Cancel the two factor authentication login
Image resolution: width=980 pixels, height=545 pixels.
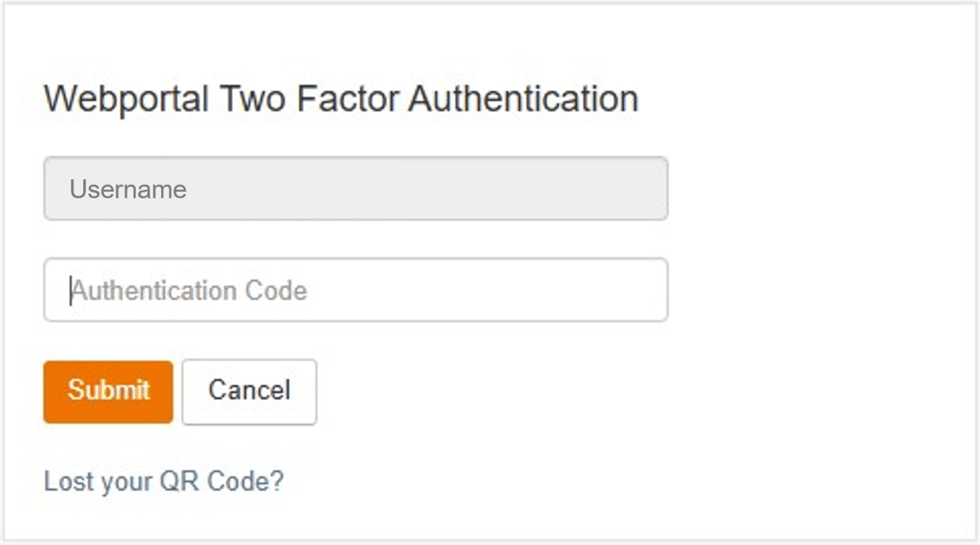tap(249, 391)
